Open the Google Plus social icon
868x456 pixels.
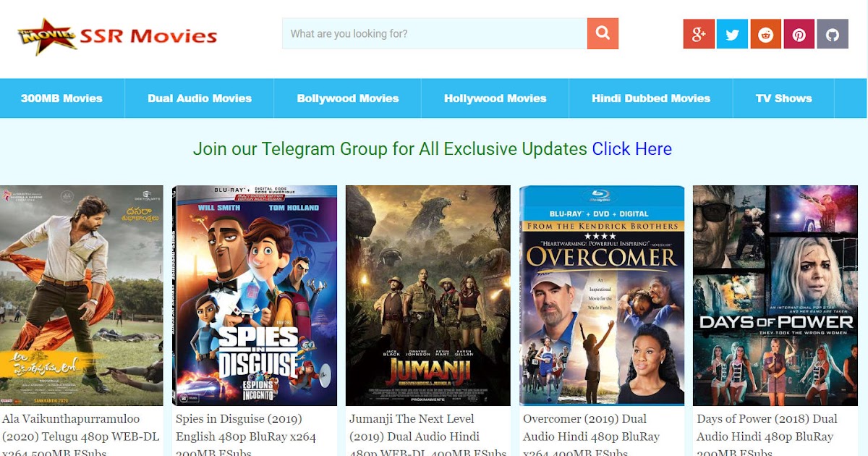click(x=699, y=34)
